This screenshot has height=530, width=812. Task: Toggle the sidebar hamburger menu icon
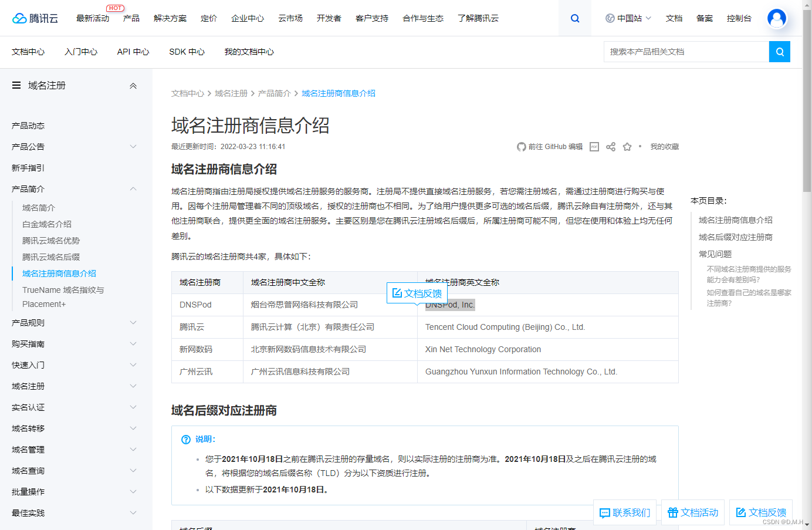tap(16, 85)
